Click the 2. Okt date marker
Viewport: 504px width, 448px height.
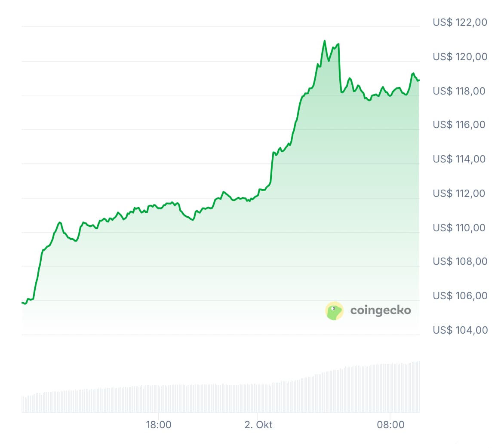258,425
